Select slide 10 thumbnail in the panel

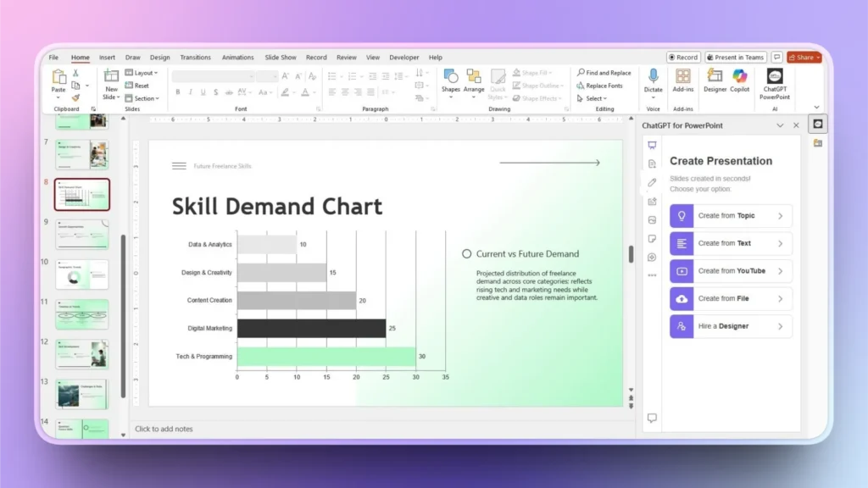[81, 274]
